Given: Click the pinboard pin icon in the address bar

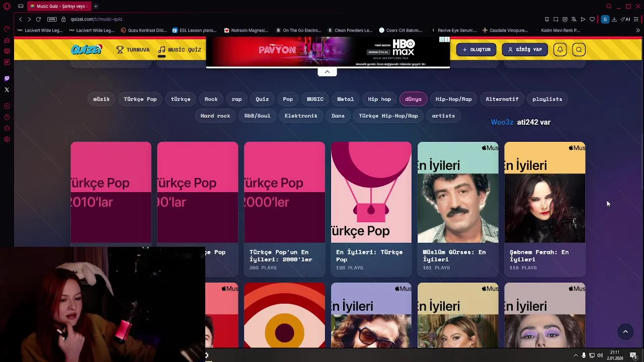Looking at the screenshot, I should pos(547,19).
